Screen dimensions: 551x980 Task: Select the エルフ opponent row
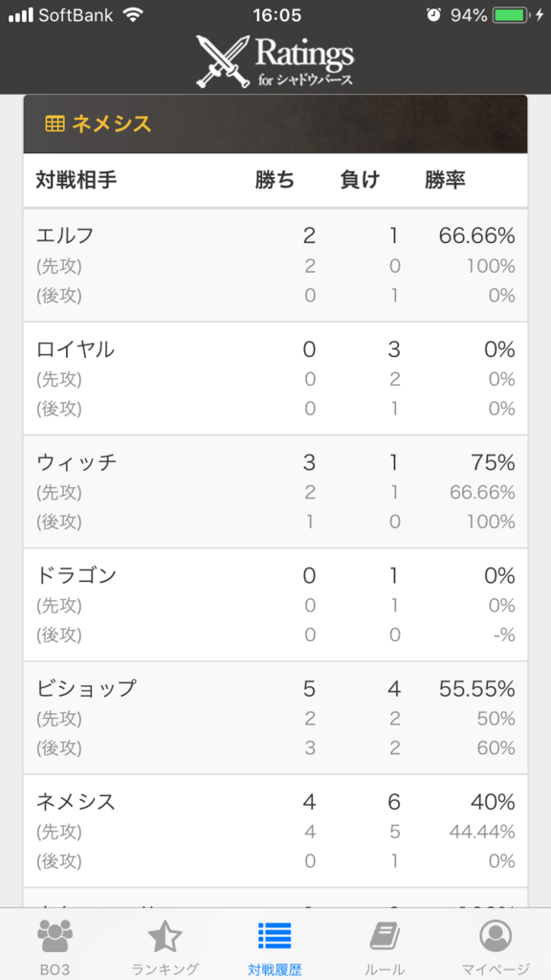pyautogui.click(x=275, y=265)
